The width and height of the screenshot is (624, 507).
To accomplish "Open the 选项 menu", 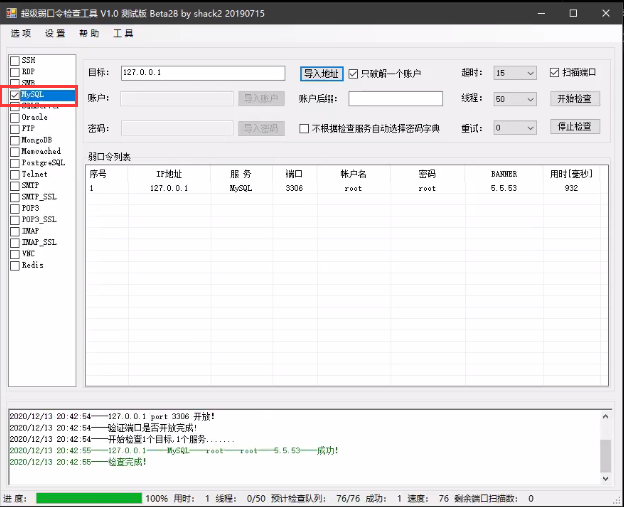I will pyautogui.click(x=21, y=33).
